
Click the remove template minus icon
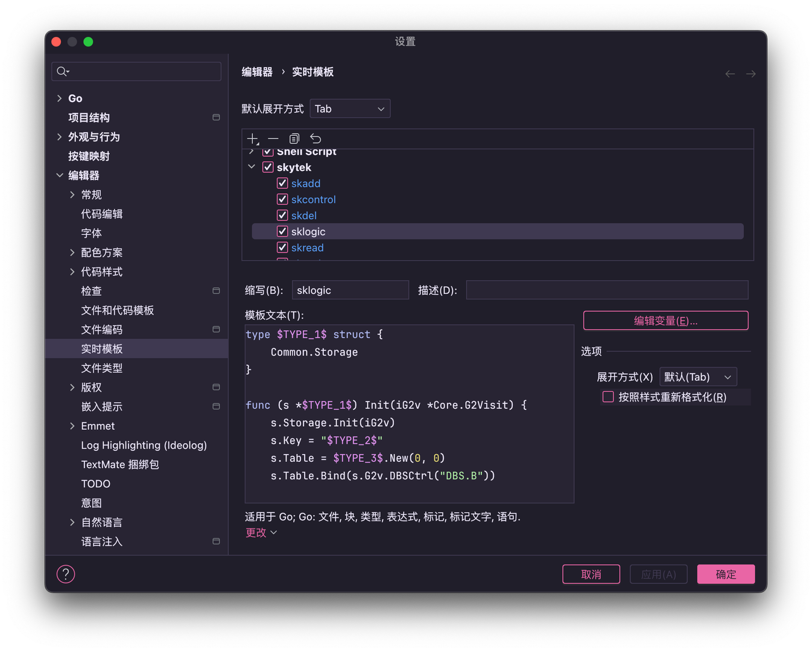273,139
